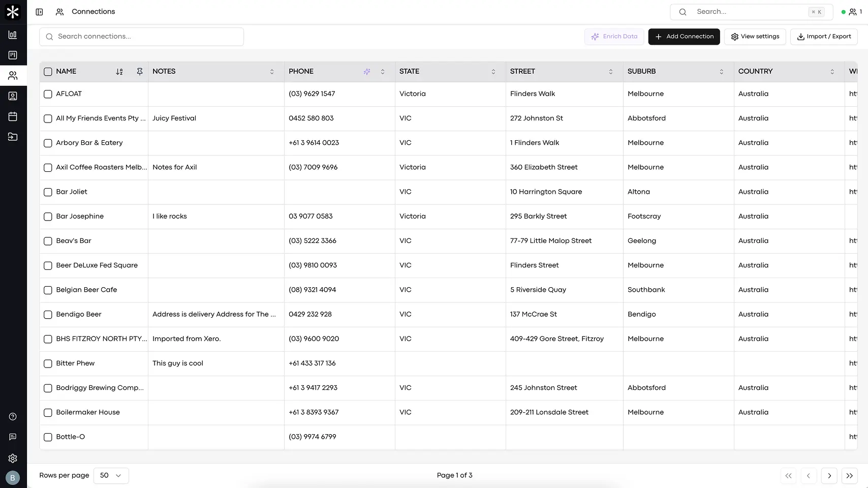Screen dimensions: 868x488
Task: Open the help question mark icon
Action: (x=13, y=417)
